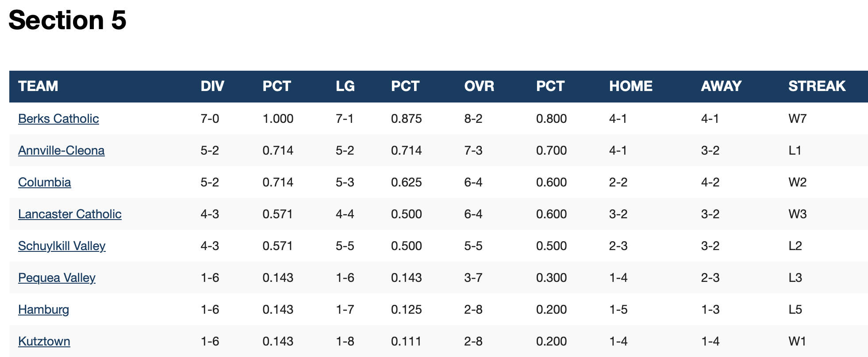Click the Hamburg team link
Image resolution: width=868 pixels, height=357 pixels.
point(43,309)
